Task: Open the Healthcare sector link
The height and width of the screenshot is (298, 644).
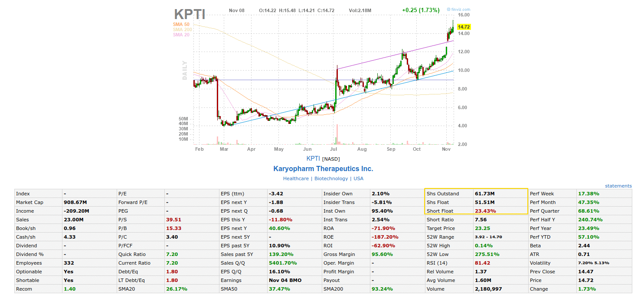Action: (296, 178)
